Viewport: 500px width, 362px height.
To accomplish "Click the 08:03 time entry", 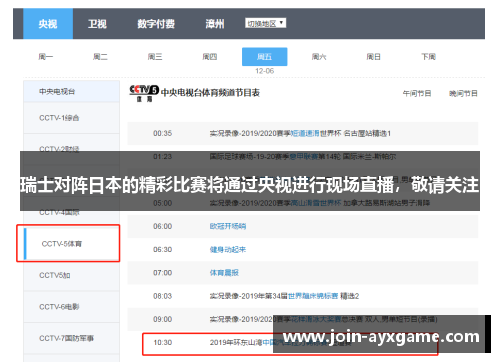I will tap(163, 296).
